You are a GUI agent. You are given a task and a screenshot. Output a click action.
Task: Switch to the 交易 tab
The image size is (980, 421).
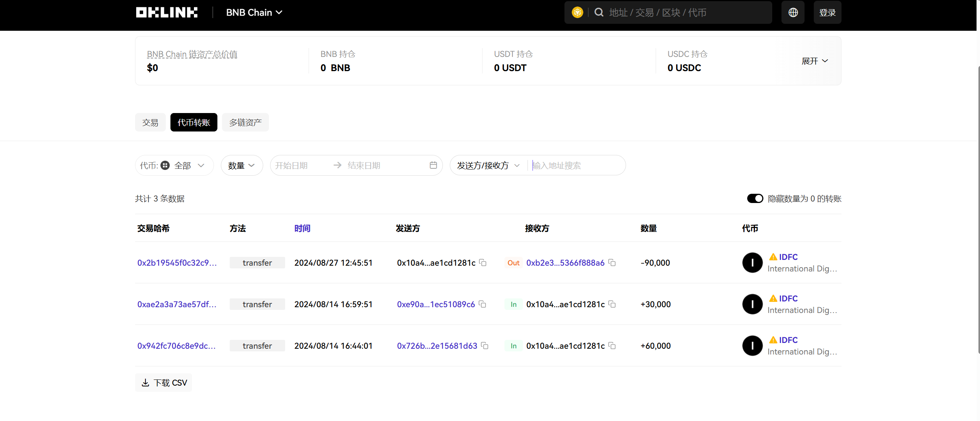[x=150, y=123]
